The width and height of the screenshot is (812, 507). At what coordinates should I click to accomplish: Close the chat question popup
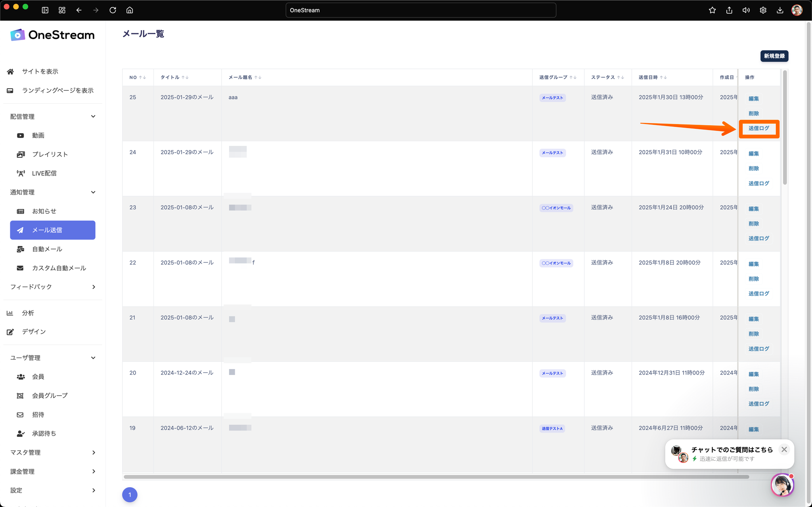(784, 450)
